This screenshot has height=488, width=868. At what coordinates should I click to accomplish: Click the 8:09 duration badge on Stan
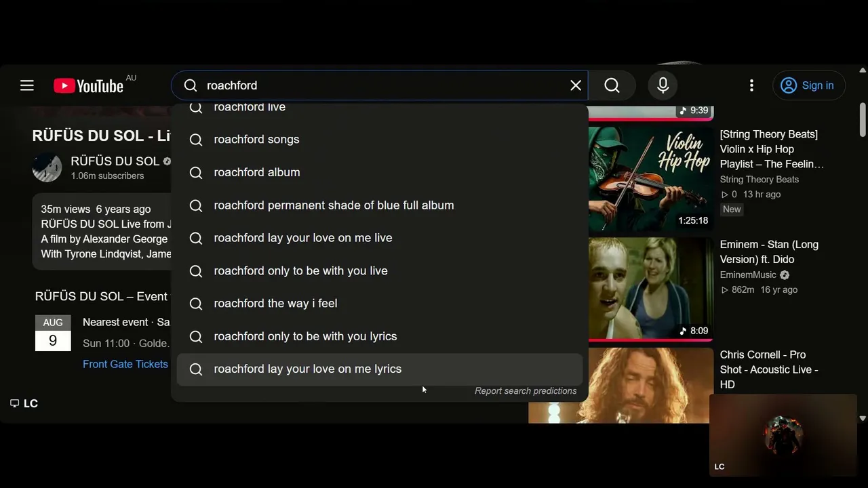click(x=694, y=331)
